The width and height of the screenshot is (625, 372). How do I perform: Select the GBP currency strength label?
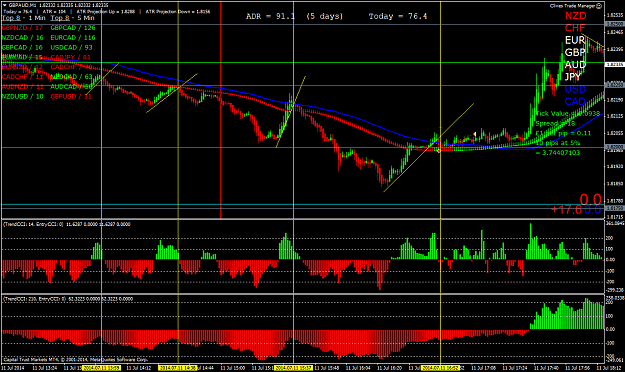click(x=575, y=53)
